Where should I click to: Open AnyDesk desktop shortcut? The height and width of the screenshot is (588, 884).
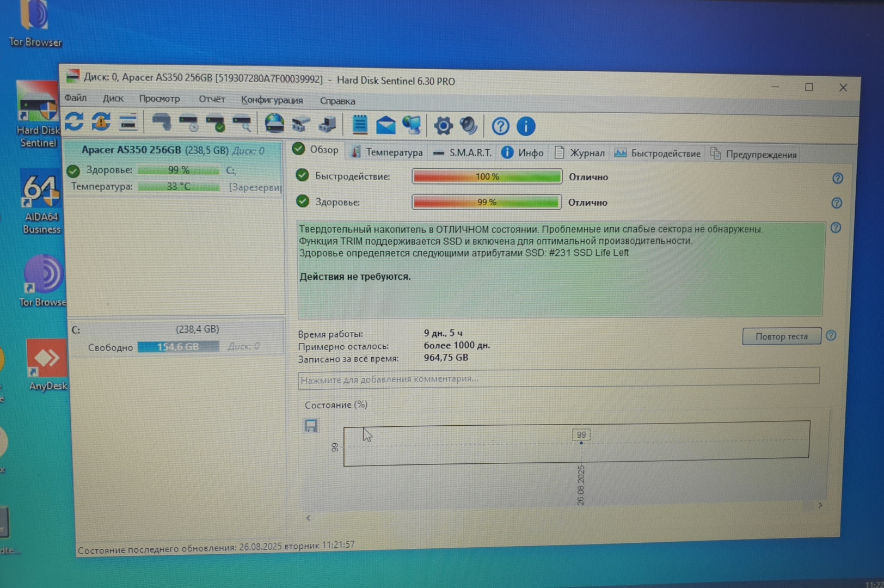pyautogui.click(x=47, y=365)
